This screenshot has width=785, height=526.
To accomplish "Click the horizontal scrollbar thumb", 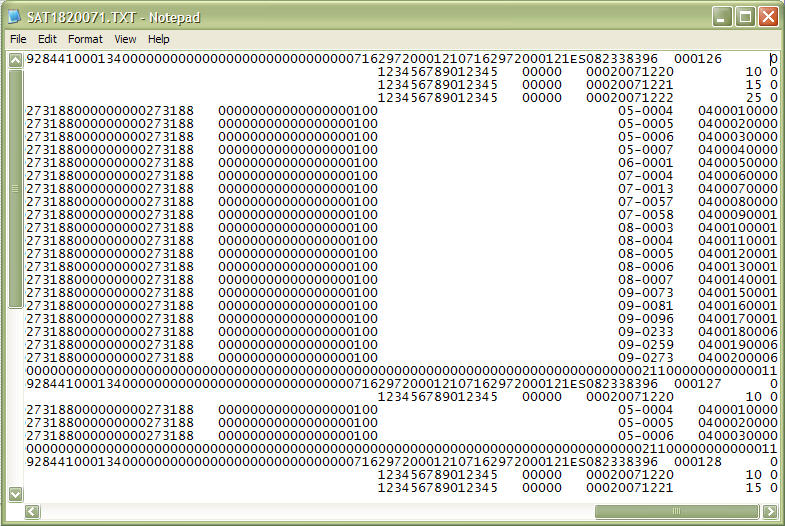I will tap(676, 511).
